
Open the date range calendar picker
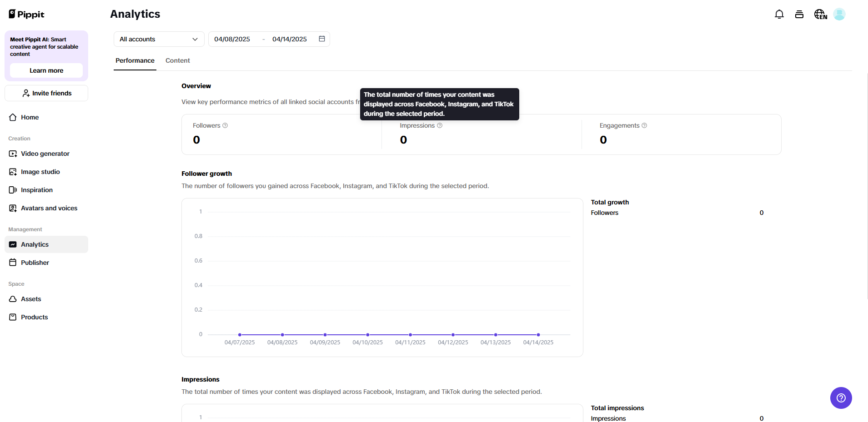321,39
